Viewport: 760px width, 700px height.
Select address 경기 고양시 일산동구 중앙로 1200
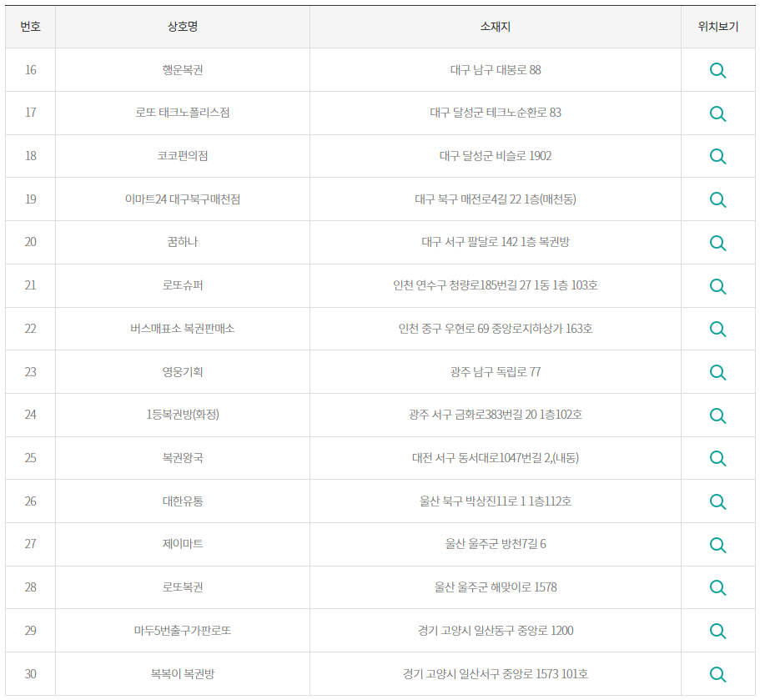[x=496, y=631]
